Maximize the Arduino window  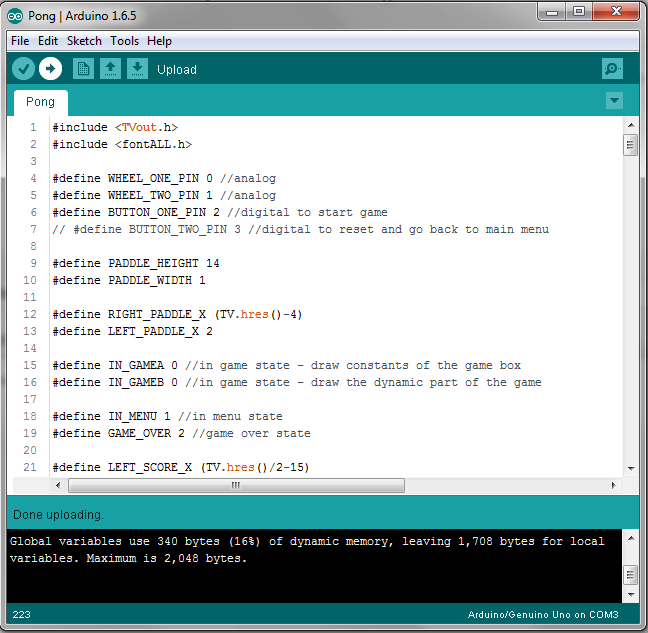click(579, 12)
